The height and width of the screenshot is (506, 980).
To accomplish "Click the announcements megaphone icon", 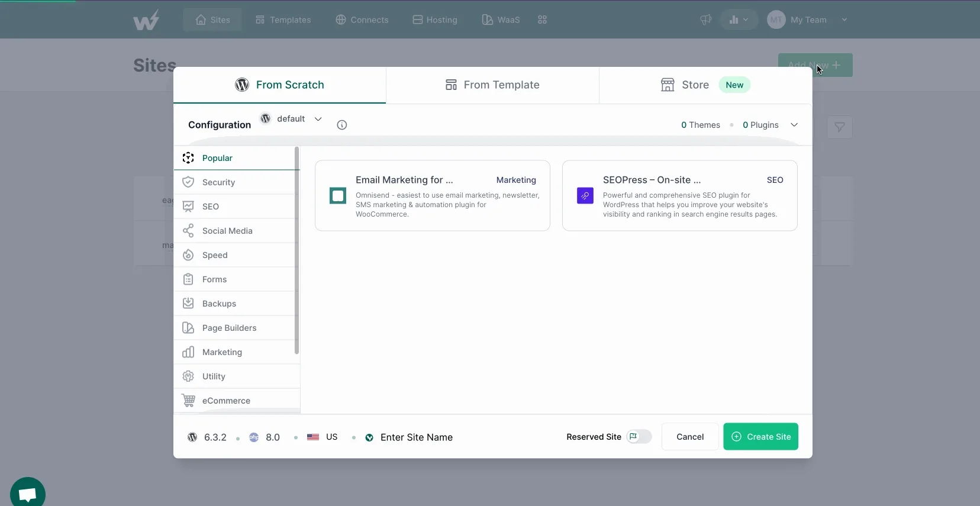I will click(x=705, y=20).
